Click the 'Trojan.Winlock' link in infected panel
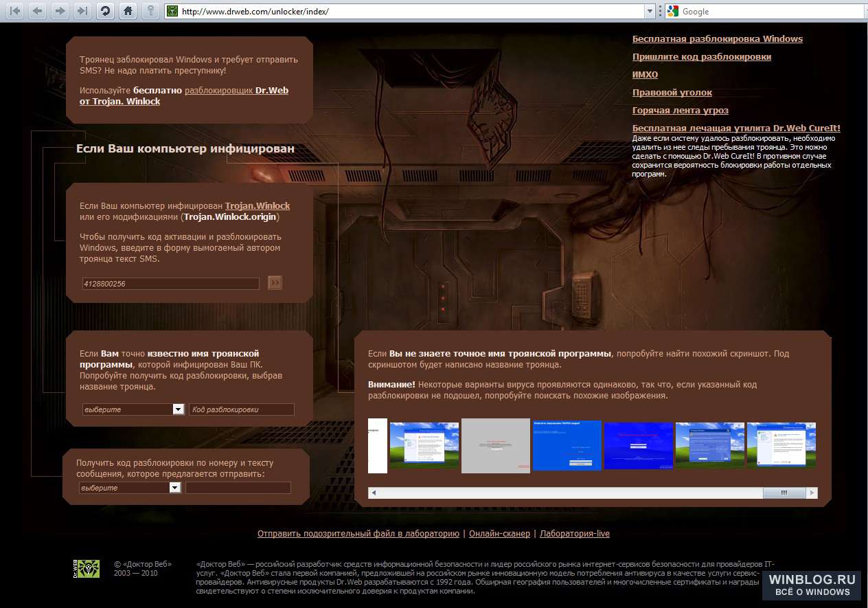The image size is (868, 608). pos(258,205)
